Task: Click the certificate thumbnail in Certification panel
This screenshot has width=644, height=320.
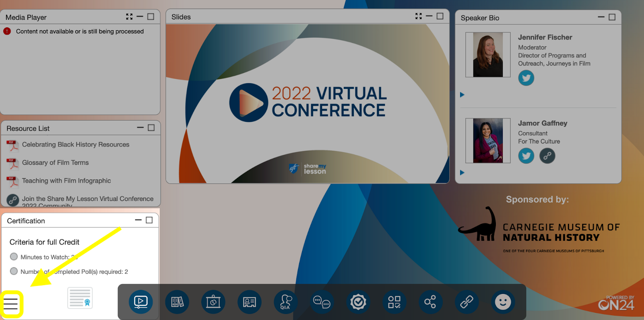Action: pos(80,298)
